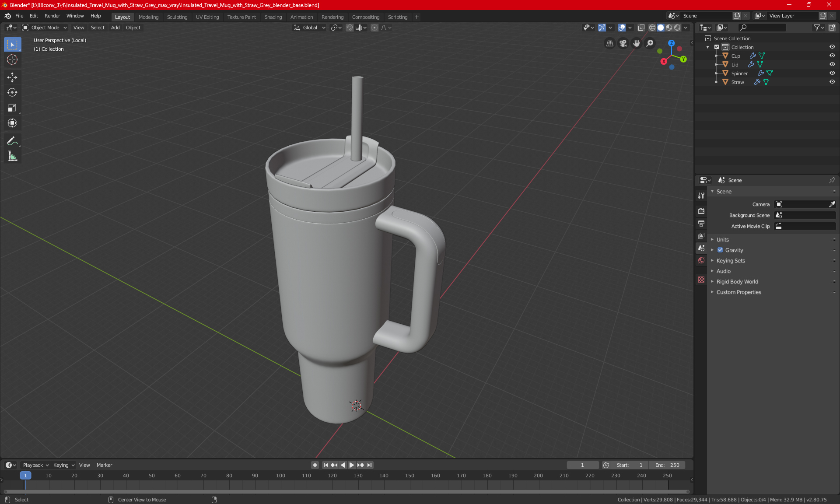Image resolution: width=840 pixels, height=504 pixels.
Task: Click the Play animation button
Action: click(x=352, y=465)
